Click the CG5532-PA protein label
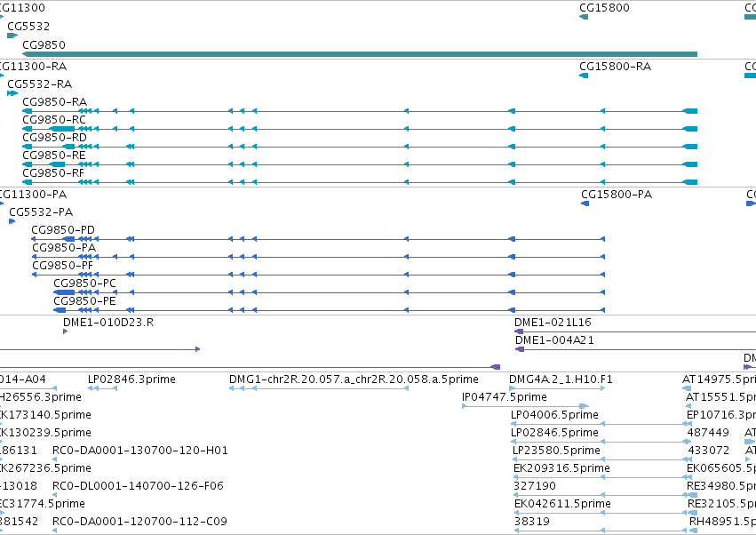Viewport: 756px width, 535px height. [x=41, y=212]
